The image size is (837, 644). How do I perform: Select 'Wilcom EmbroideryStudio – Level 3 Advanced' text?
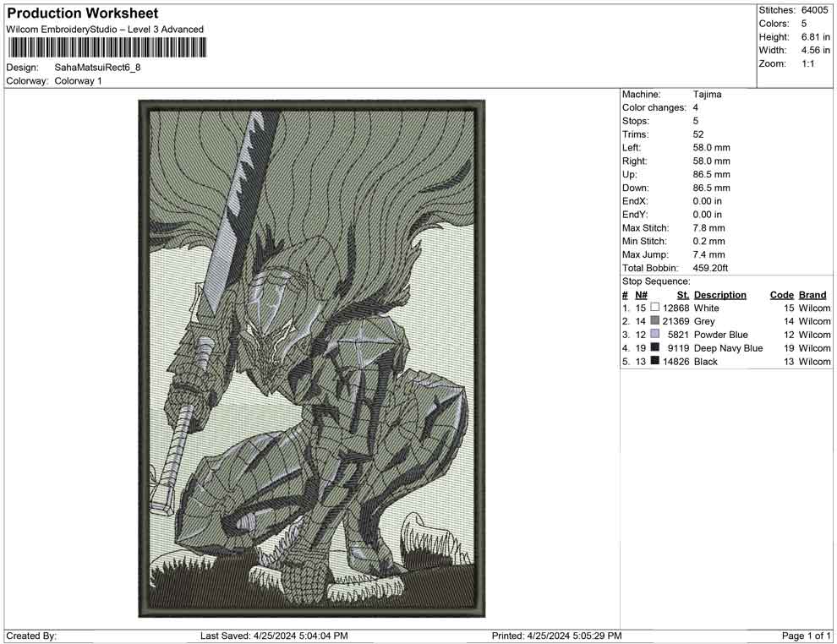click(x=105, y=30)
